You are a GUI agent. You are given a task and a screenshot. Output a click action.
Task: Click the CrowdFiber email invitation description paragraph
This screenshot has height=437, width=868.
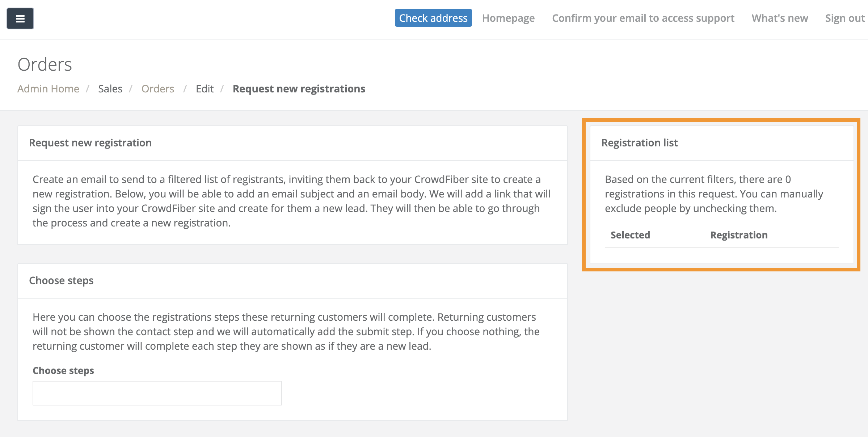click(x=291, y=201)
